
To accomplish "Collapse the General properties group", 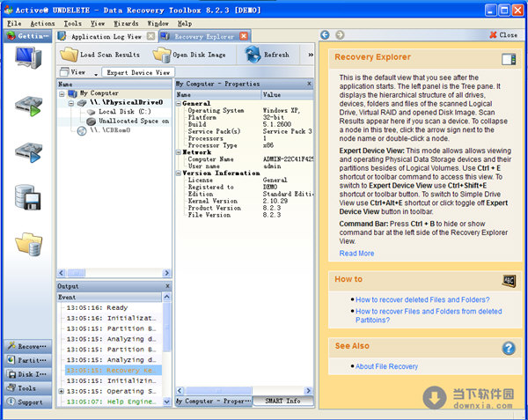I will (x=179, y=103).
